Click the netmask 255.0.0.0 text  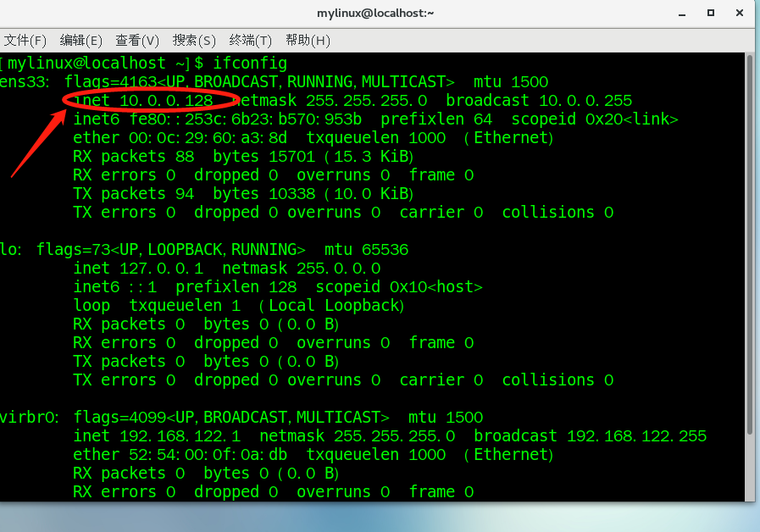coord(302,268)
